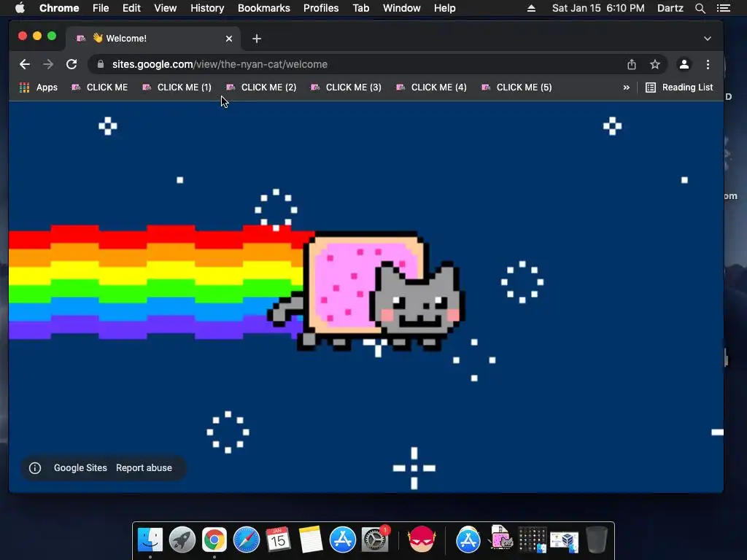Open Safari from the Dock

(x=247, y=540)
